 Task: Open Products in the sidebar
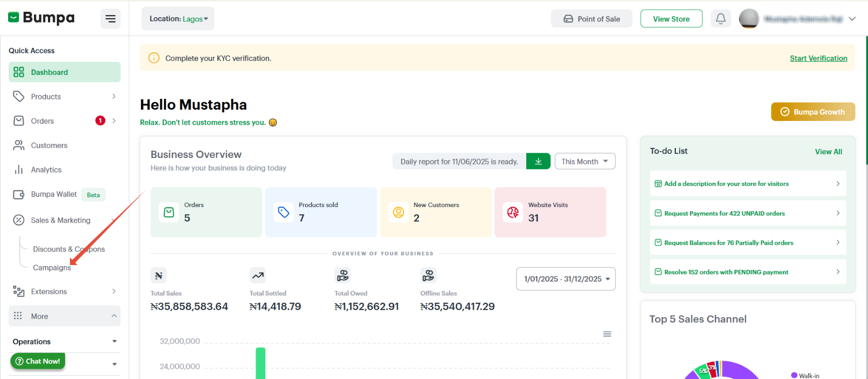pos(46,97)
